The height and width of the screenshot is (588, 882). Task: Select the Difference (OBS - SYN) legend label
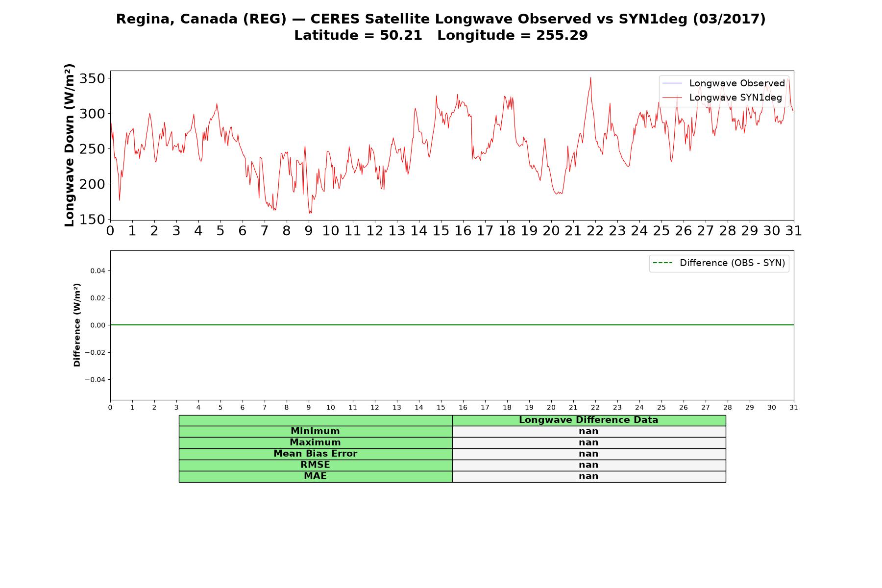pos(732,263)
